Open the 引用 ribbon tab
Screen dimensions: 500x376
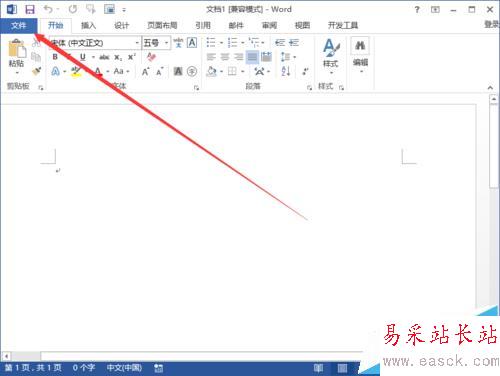pos(203,26)
